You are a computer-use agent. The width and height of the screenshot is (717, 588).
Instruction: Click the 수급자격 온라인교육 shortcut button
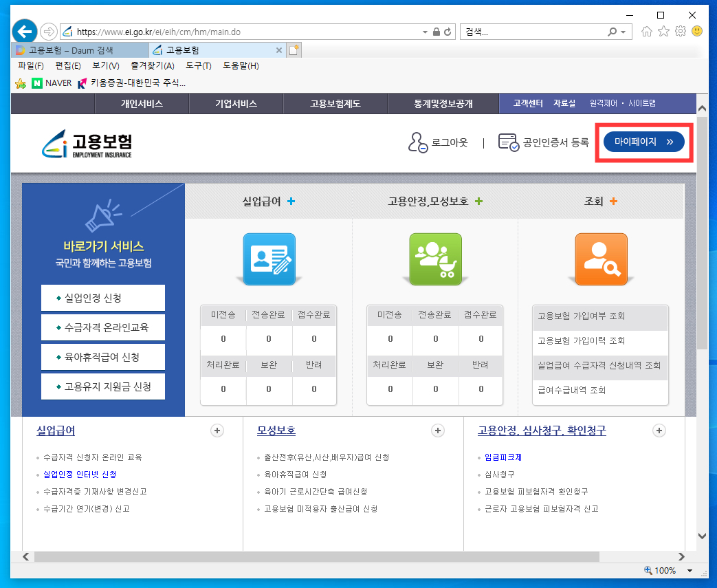pos(103,327)
